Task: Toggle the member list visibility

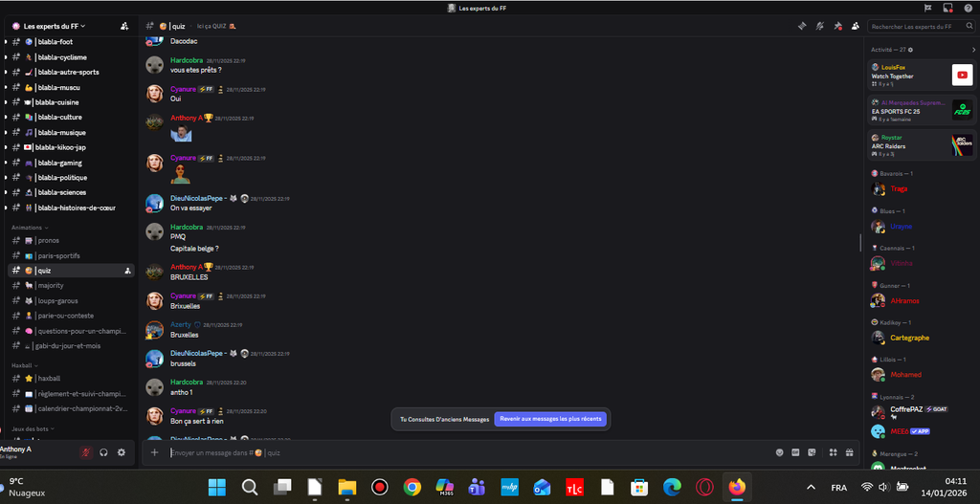Action: coord(855,26)
